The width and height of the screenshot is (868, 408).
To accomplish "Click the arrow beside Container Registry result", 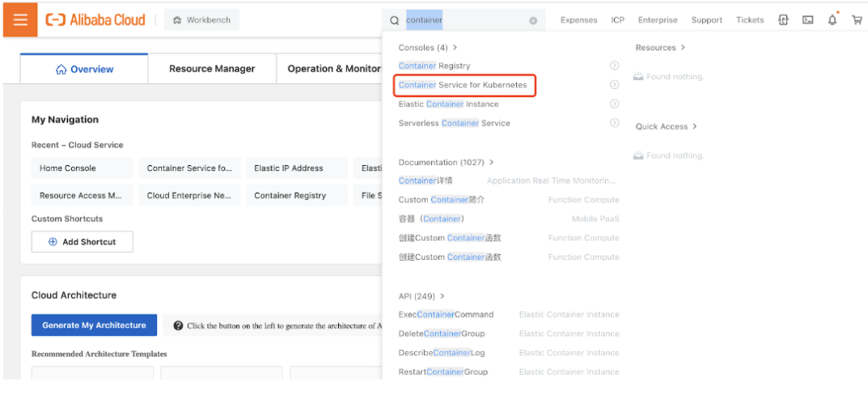I will coord(614,66).
